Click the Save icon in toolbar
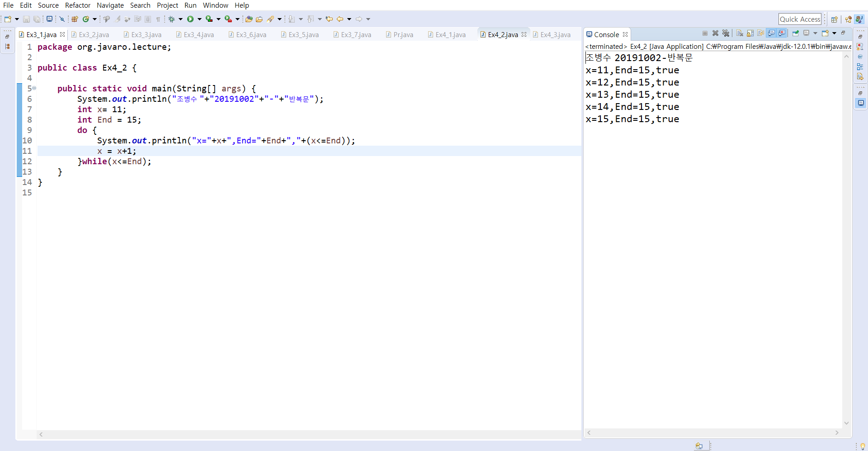 [x=26, y=19]
